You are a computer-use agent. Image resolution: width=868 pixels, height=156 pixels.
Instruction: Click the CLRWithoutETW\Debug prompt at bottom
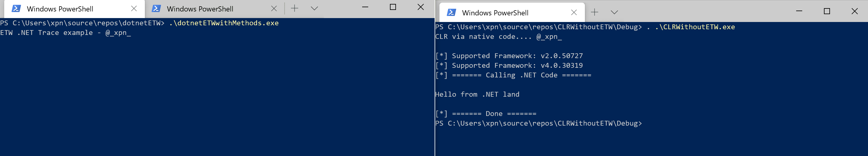pyautogui.click(x=538, y=123)
